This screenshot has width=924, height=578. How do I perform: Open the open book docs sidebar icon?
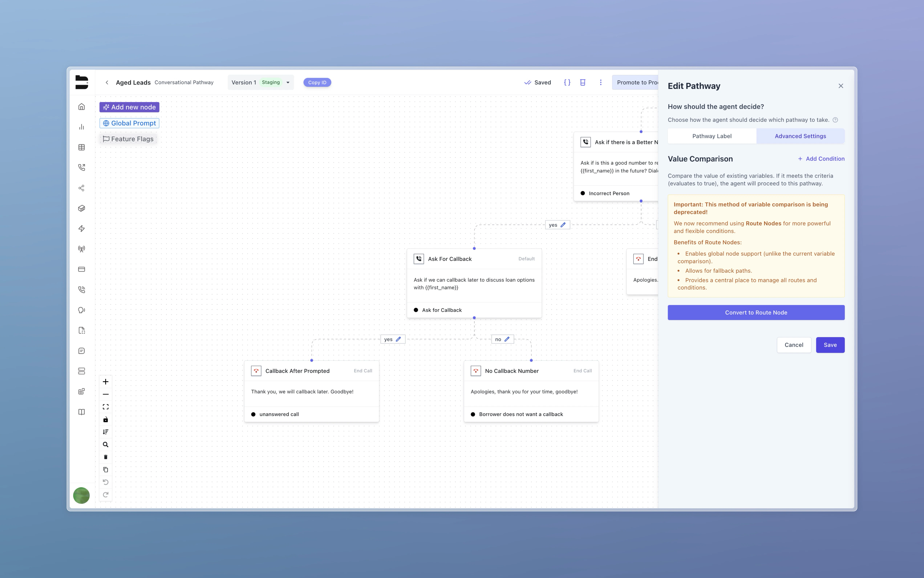[x=82, y=412]
